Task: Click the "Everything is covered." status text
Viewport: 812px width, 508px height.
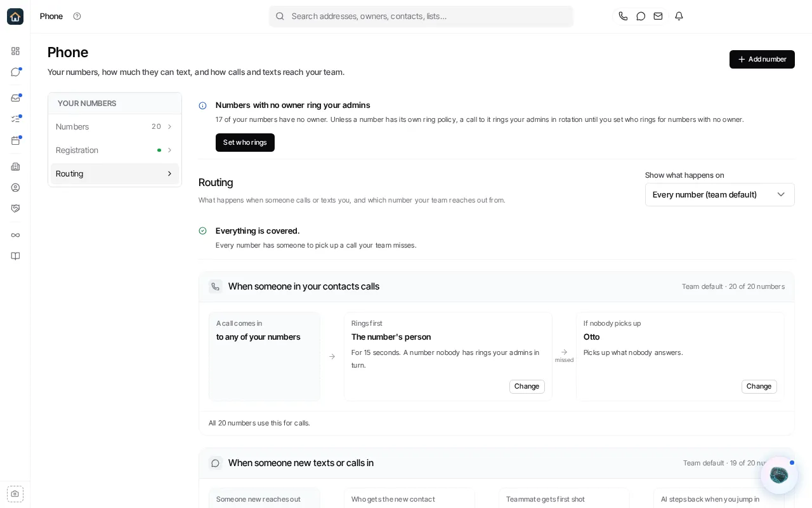Action: pyautogui.click(x=258, y=231)
